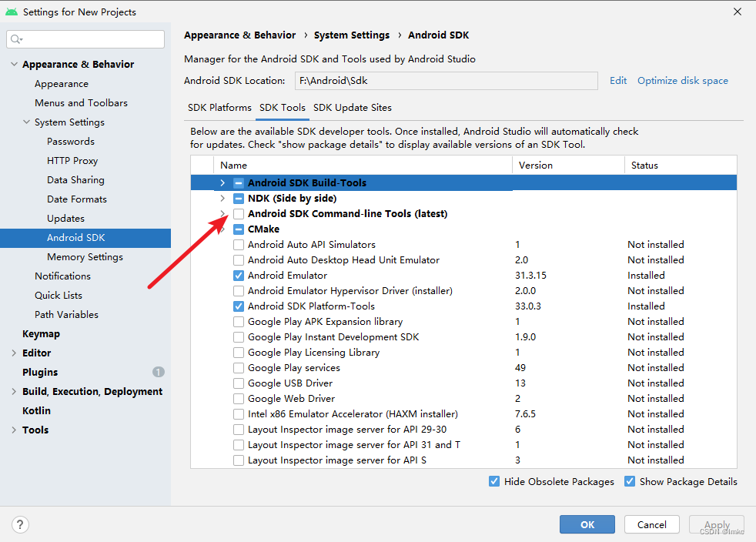Click the settings search field

(85, 39)
